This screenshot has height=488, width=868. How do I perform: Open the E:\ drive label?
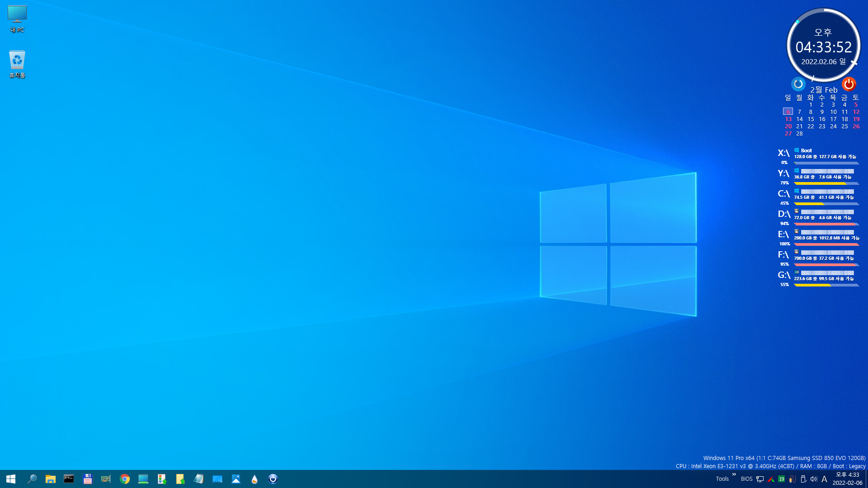[783, 235]
